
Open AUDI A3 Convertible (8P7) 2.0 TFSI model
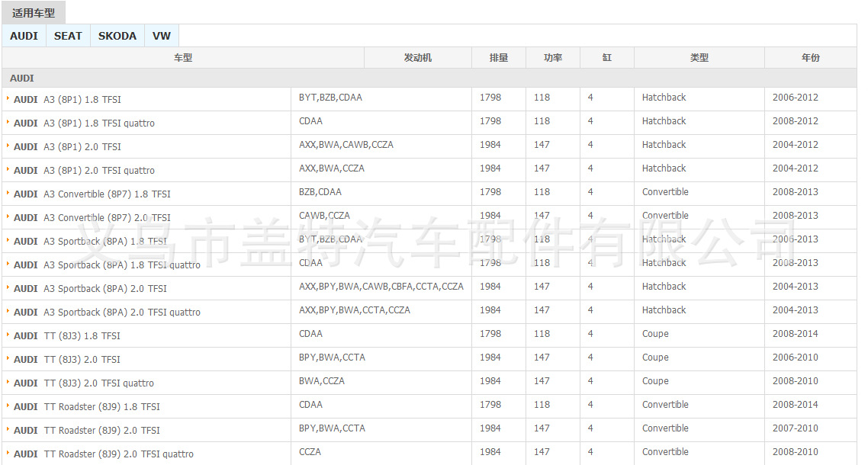pyautogui.click(x=92, y=217)
